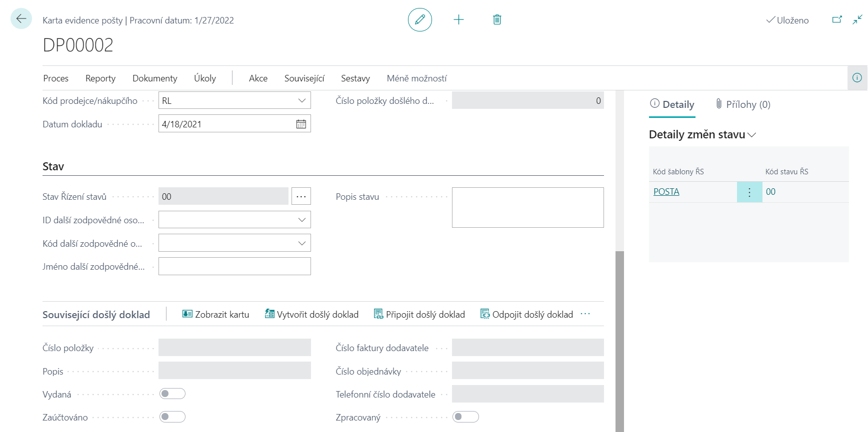Click the collapse page arrows icon

click(857, 20)
